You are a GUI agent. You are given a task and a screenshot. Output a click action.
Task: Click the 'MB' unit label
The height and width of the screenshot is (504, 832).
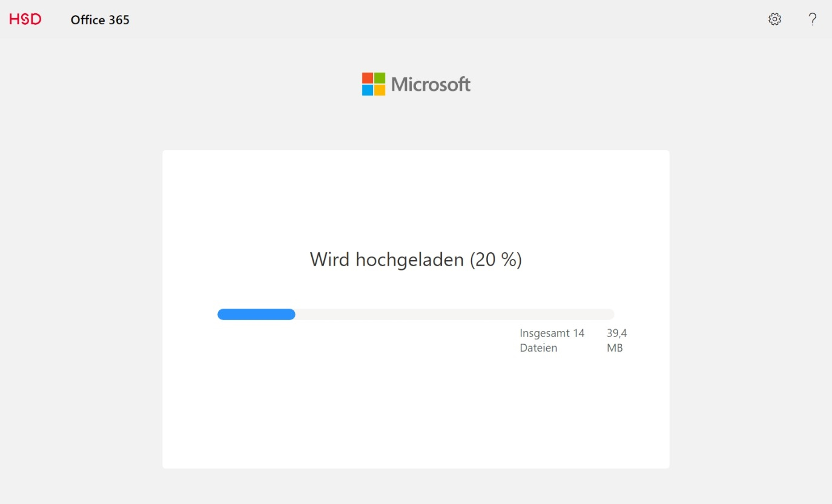(615, 349)
